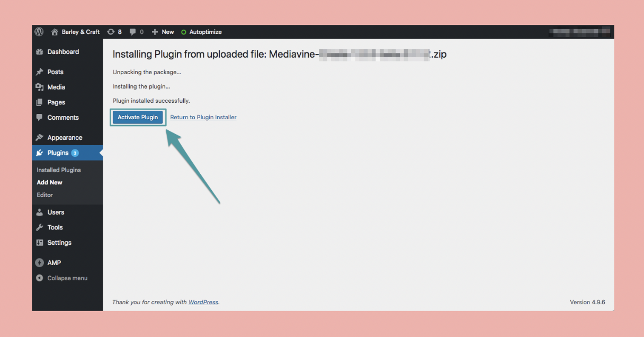Click the Dashboard gauge icon
The height and width of the screenshot is (337, 644).
click(39, 52)
